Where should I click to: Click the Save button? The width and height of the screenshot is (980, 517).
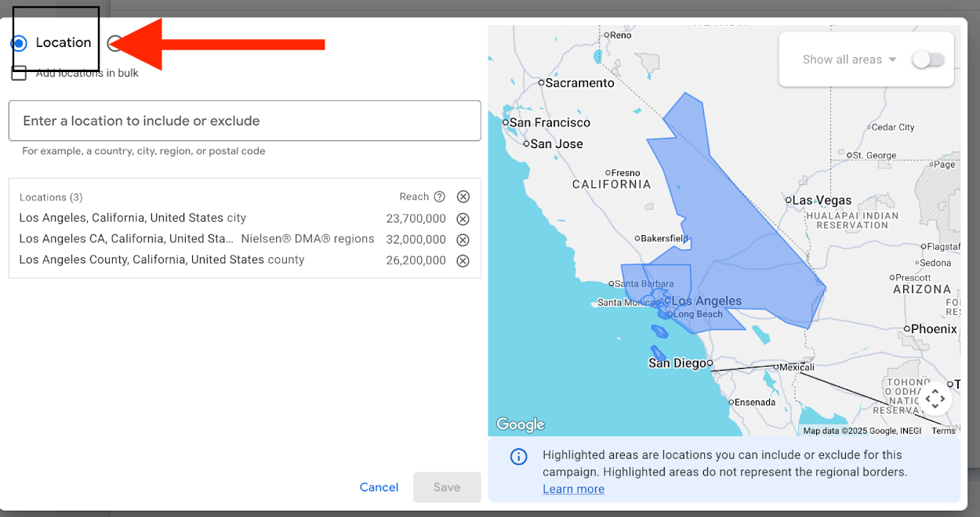click(447, 487)
